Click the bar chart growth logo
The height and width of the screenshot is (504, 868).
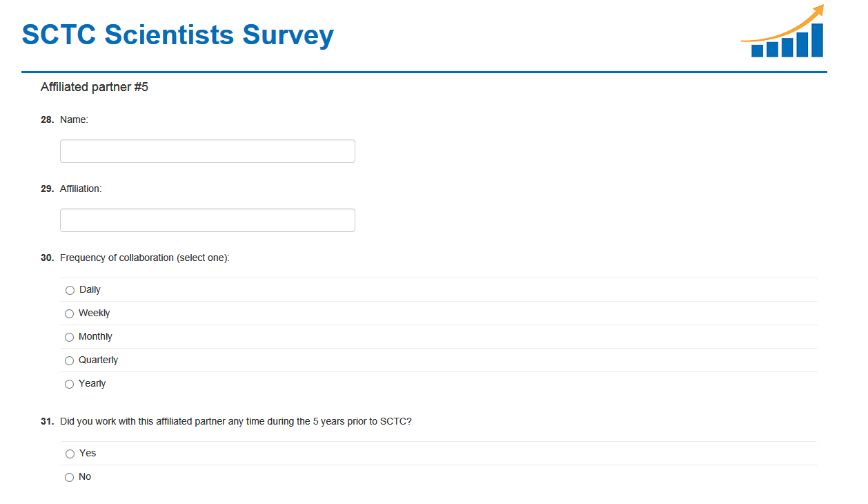783,32
